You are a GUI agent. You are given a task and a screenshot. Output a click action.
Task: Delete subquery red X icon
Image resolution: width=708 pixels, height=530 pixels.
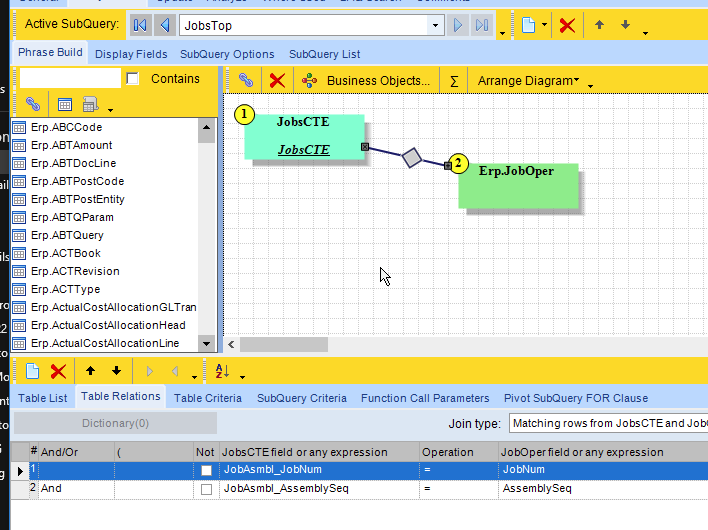click(567, 25)
